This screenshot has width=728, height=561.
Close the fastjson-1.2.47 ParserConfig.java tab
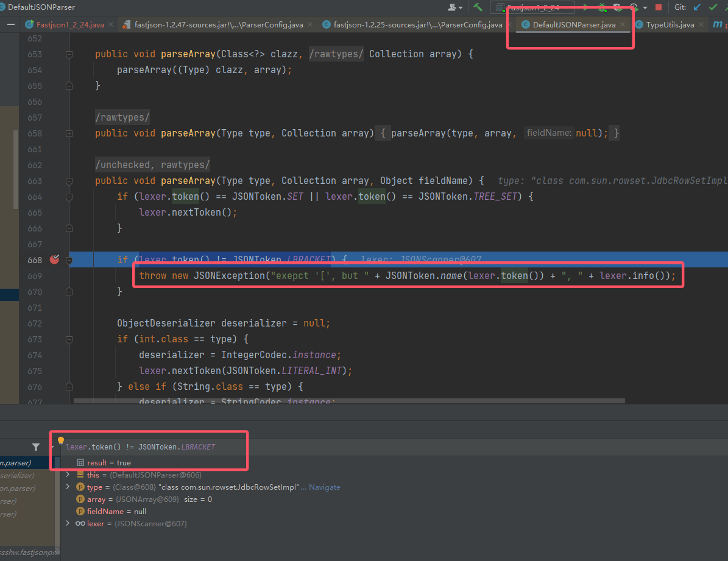click(x=310, y=24)
